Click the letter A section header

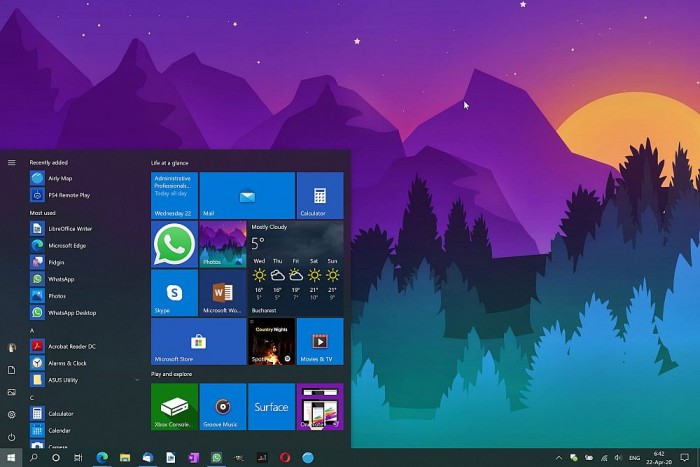[x=32, y=330]
